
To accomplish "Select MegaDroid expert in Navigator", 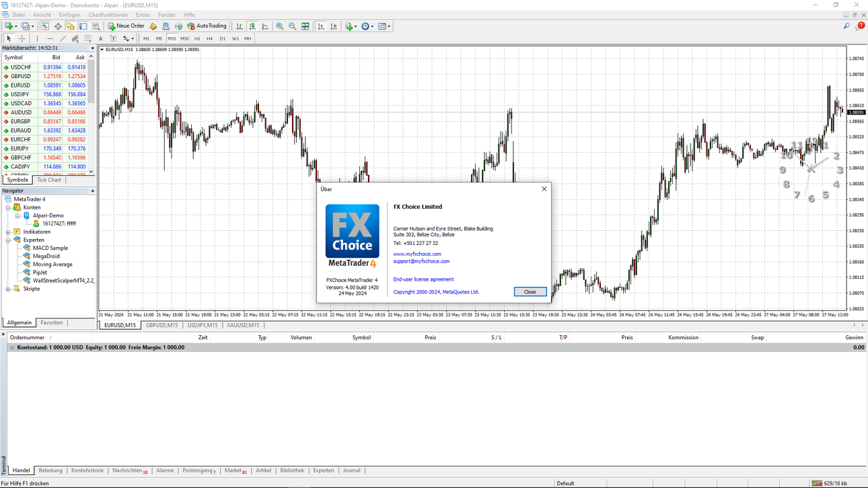I will tap(46, 256).
